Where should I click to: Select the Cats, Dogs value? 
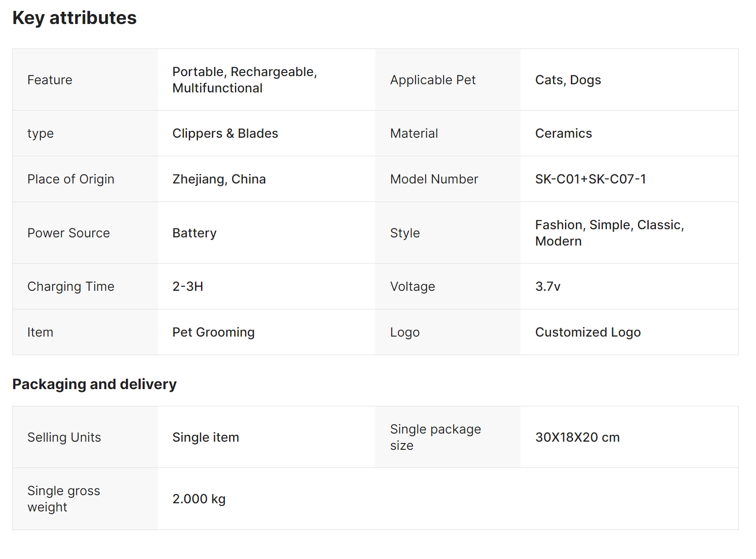click(568, 80)
